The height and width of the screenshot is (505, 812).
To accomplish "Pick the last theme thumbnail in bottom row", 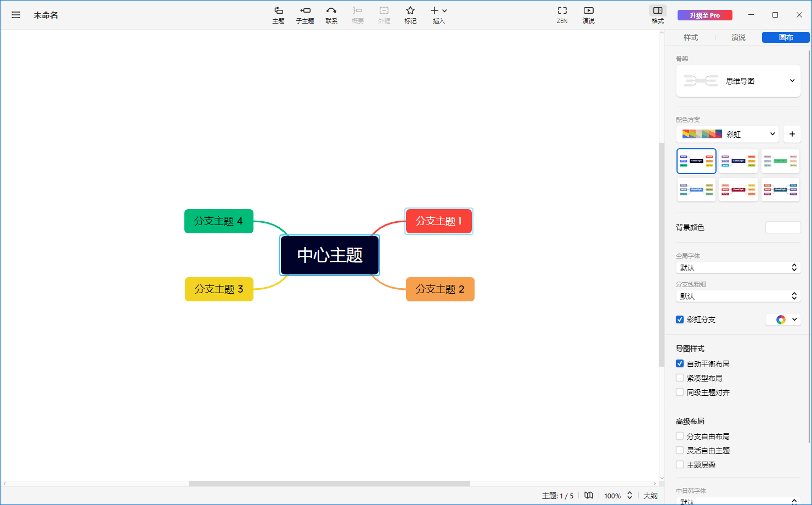I will click(x=780, y=189).
